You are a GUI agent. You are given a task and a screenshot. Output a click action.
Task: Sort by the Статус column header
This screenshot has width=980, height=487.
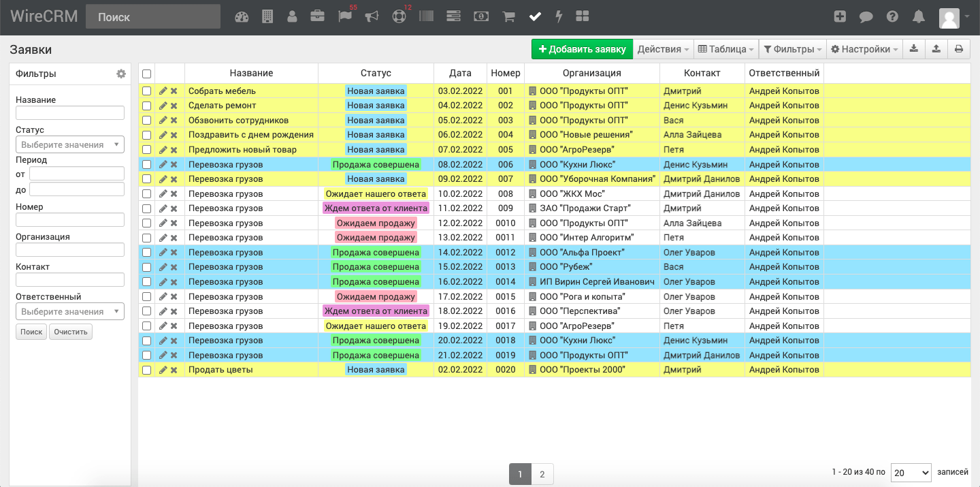click(376, 74)
